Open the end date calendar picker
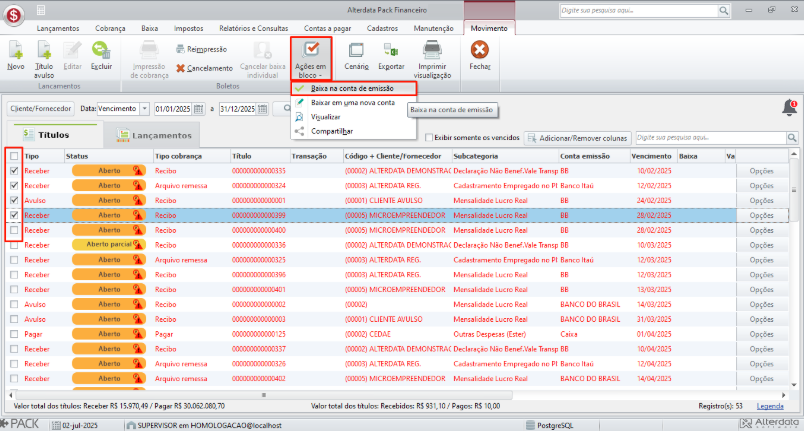The height and width of the screenshot is (431, 804). (x=263, y=109)
